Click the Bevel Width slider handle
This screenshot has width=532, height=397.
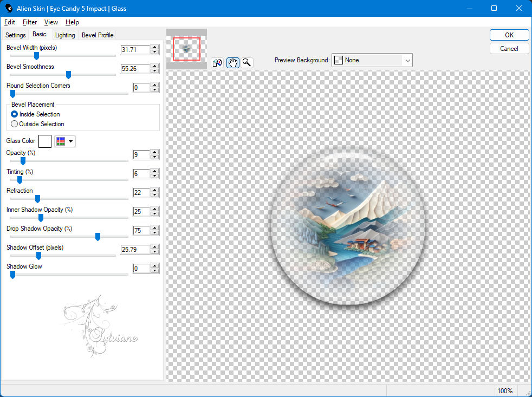(x=36, y=56)
